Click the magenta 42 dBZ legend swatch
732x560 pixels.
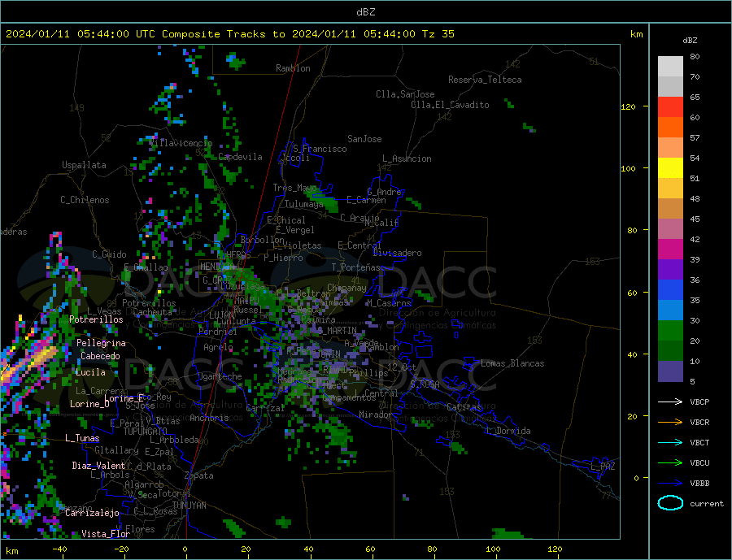pos(670,250)
